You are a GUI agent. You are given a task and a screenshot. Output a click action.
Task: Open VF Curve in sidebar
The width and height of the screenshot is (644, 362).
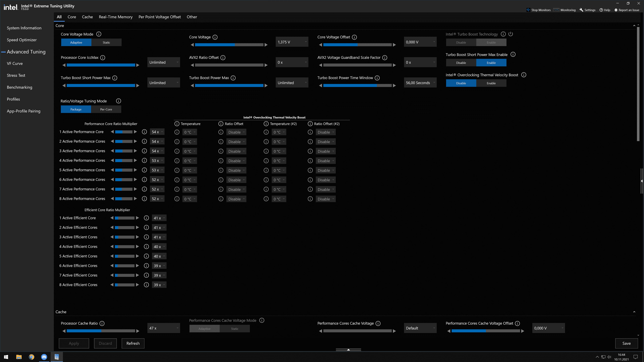tap(15, 64)
